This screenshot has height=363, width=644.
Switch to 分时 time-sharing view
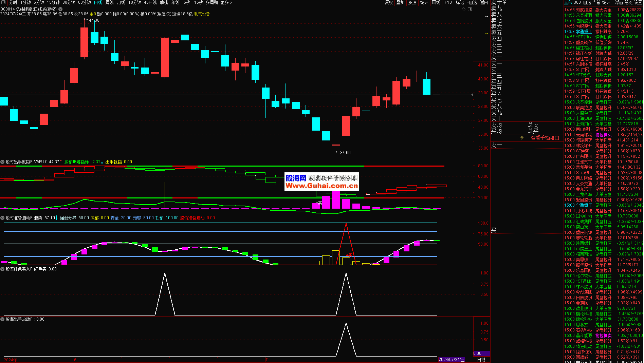click(13, 2)
